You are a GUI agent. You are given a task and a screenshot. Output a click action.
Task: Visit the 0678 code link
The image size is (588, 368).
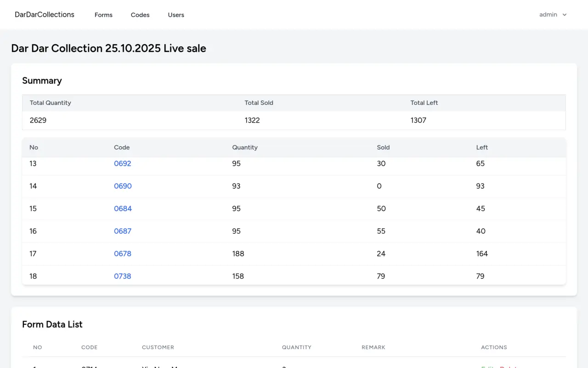tap(123, 254)
